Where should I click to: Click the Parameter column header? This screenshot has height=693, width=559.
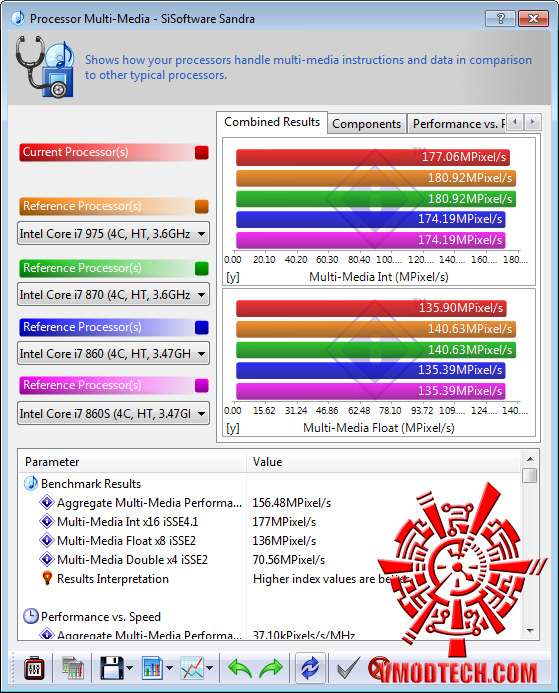click(x=133, y=462)
